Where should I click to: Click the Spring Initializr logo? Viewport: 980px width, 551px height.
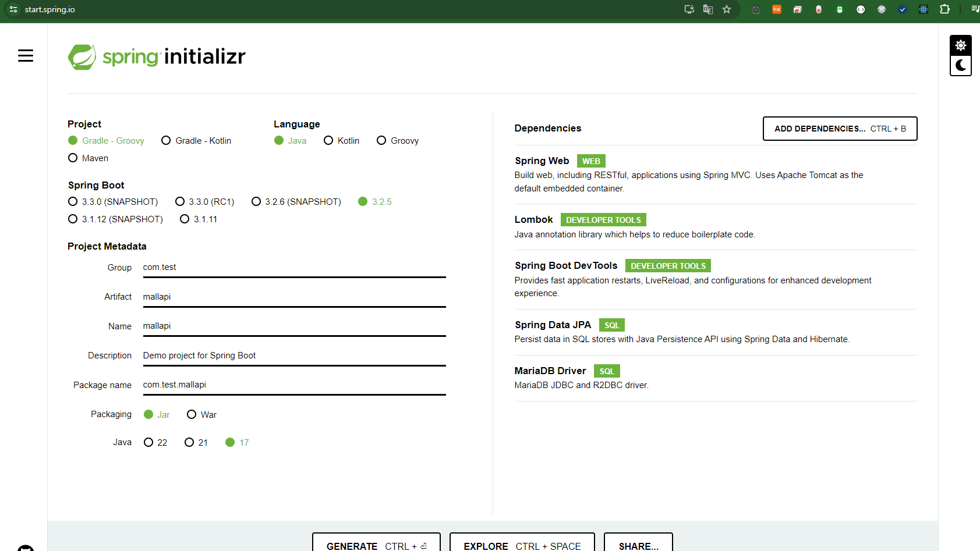pyautogui.click(x=157, y=57)
